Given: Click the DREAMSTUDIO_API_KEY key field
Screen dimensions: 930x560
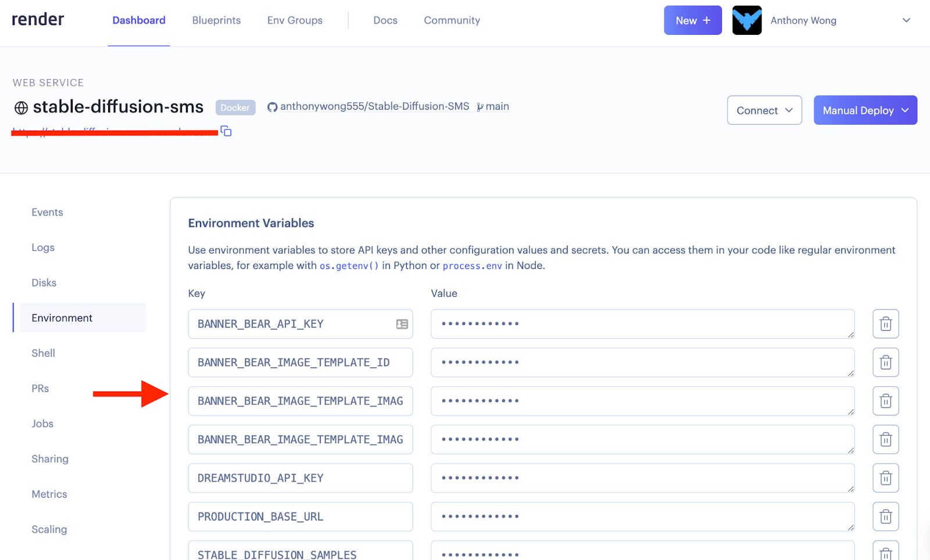Looking at the screenshot, I should tap(301, 478).
